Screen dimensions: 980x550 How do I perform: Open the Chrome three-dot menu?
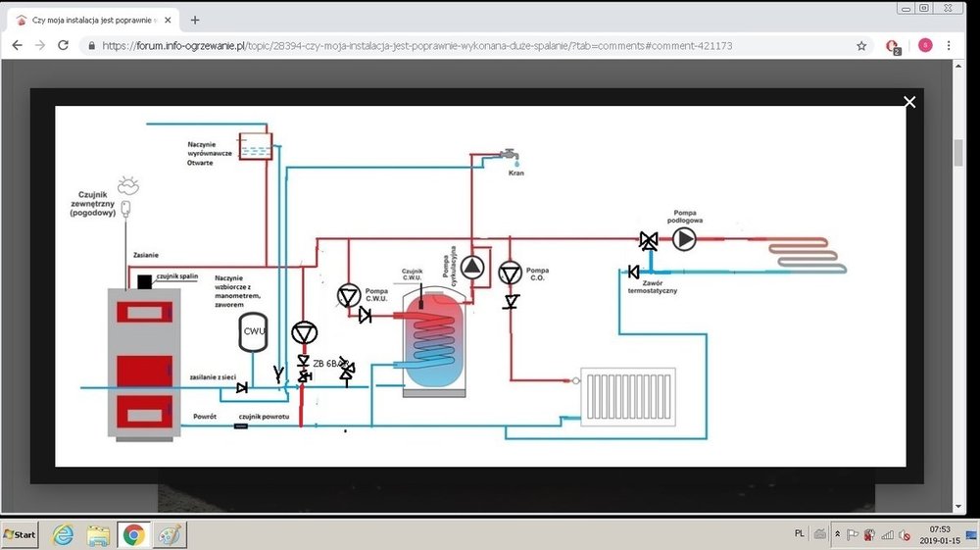click(x=951, y=45)
